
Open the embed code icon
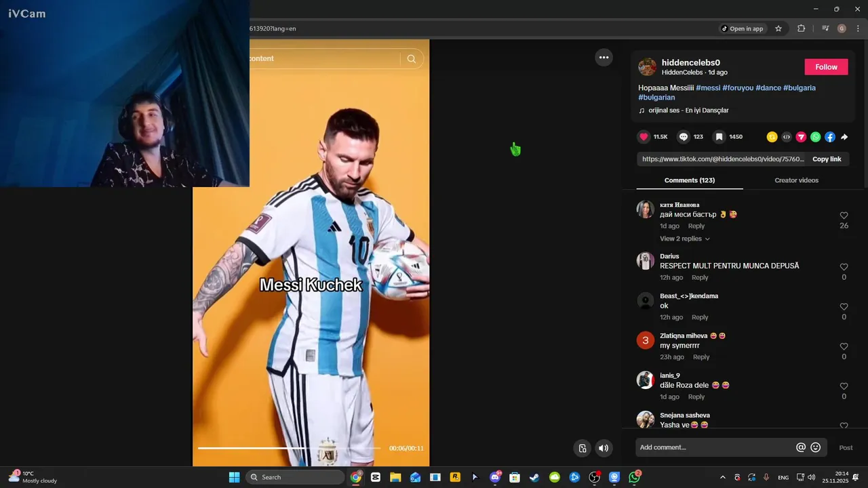click(x=787, y=137)
